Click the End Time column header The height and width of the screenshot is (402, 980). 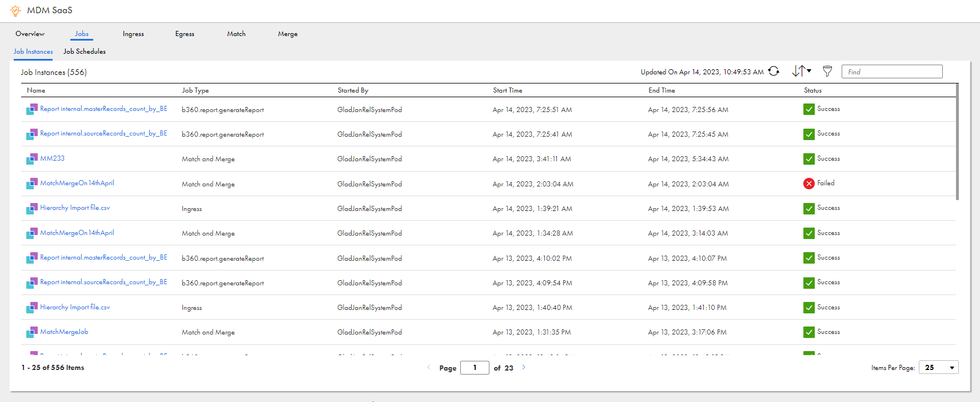point(662,90)
